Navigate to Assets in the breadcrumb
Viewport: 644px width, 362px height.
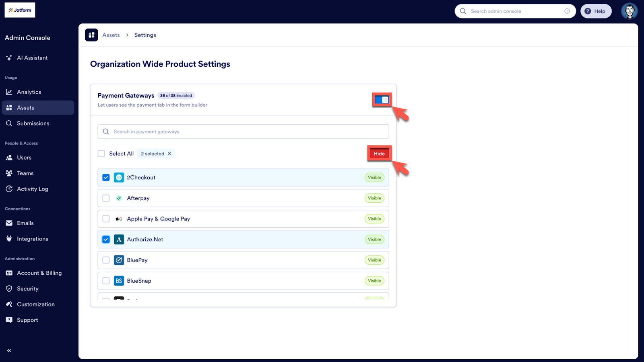click(x=111, y=35)
